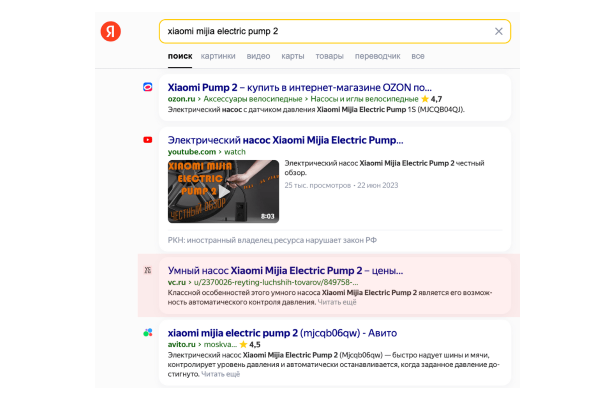The height and width of the screenshot is (400, 600).
Task: Click the watch breadcrumb under YouTube result
Action: tap(235, 152)
